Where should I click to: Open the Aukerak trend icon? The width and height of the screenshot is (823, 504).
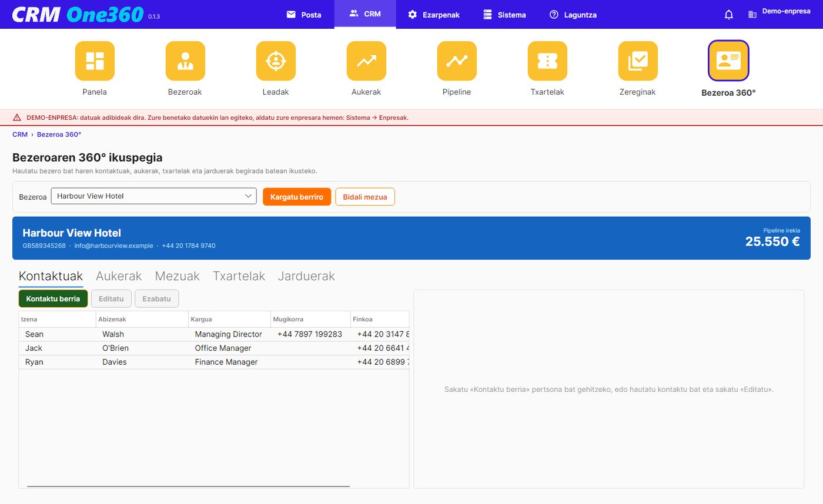366,61
